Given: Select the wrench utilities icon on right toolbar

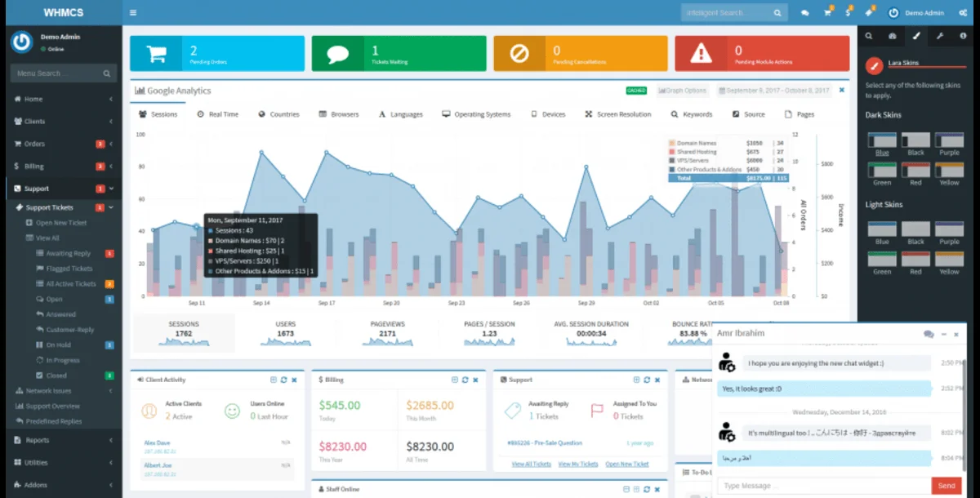Looking at the screenshot, I should point(941,36).
